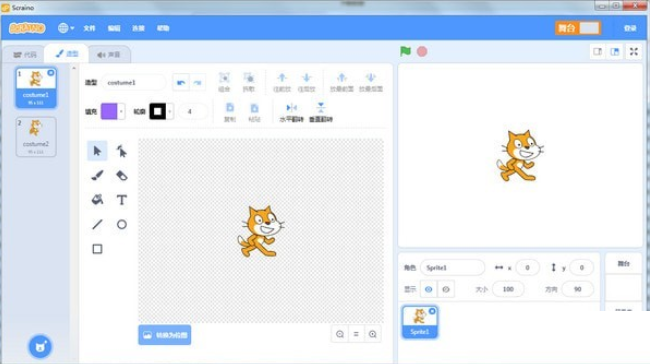The width and height of the screenshot is (650, 364).
Task: Select the Brush tool
Action: (x=97, y=175)
